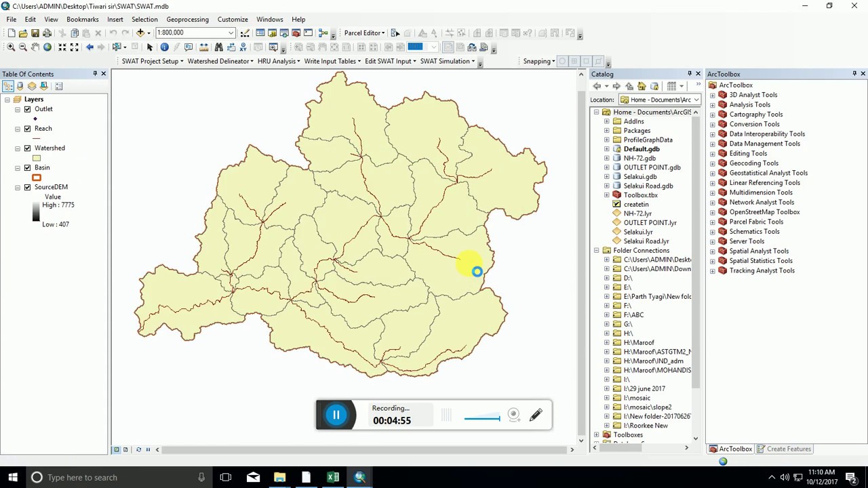The image size is (868, 488).
Task: Open the Bookmarks menu
Action: tap(83, 19)
